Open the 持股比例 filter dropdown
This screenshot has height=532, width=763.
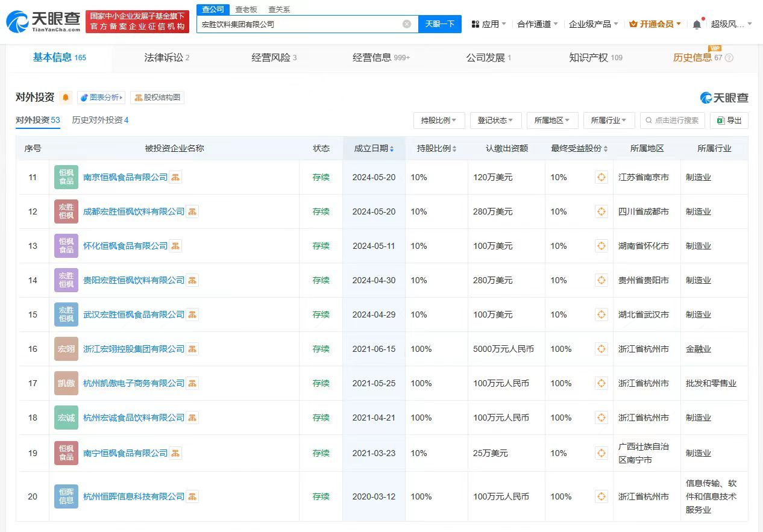click(x=438, y=120)
